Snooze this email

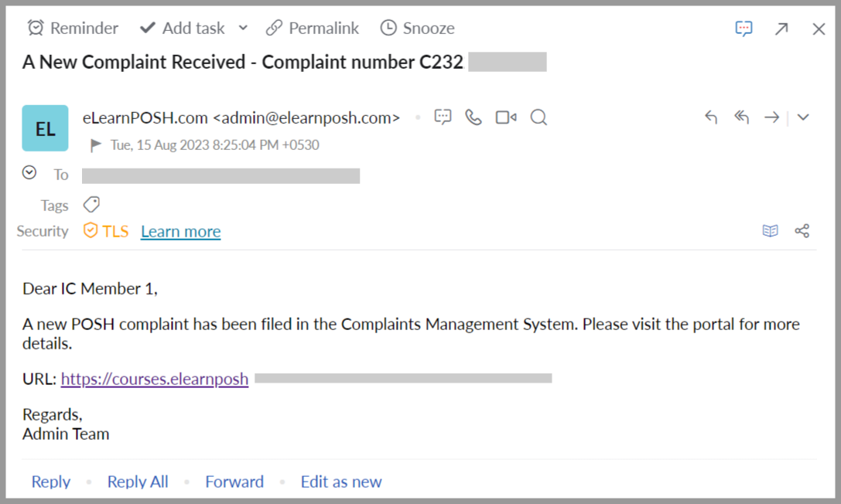[x=417, y=29]
